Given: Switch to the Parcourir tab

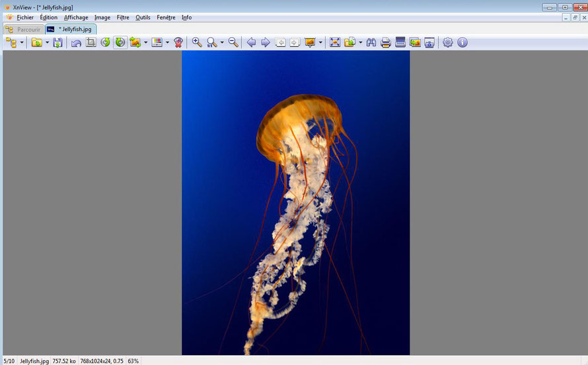Looking at the screenshot, I should tap(24, 29).
